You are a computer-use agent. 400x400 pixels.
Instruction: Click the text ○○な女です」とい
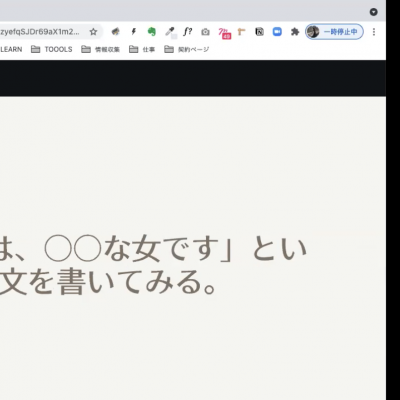[175, 248]
